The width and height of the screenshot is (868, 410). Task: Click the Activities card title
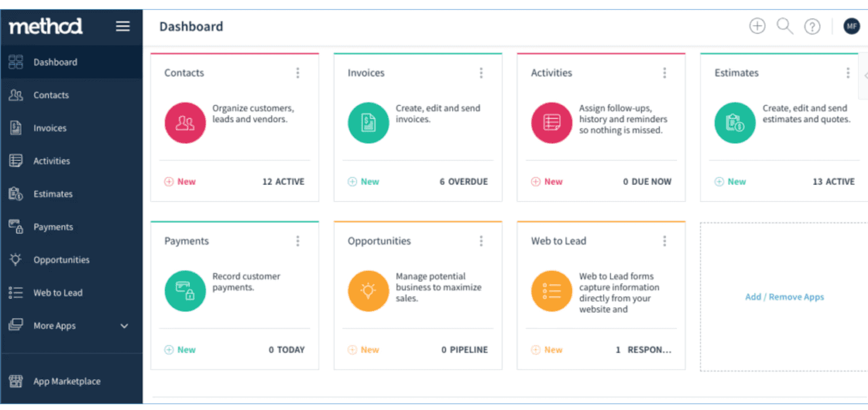(551, 73)
